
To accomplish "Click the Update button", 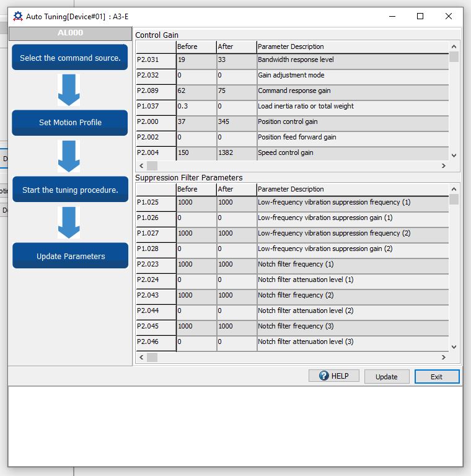I will [387, 376].
